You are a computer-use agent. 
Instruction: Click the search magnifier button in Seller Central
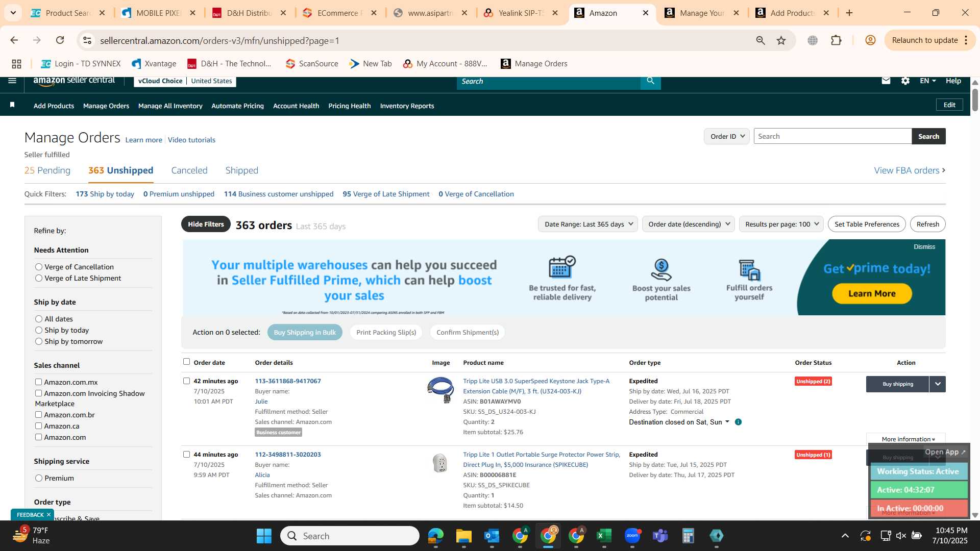point(650,81)
